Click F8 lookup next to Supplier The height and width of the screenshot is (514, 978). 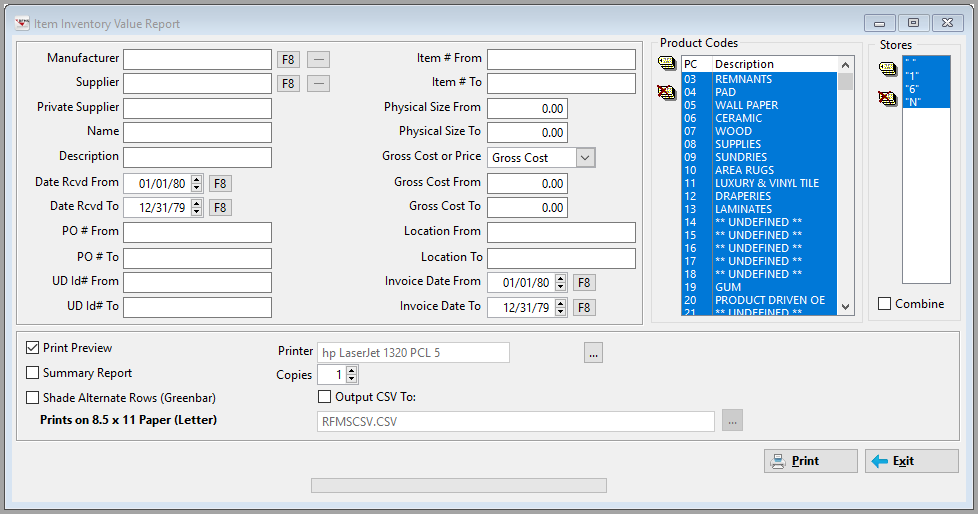[288, 84]
